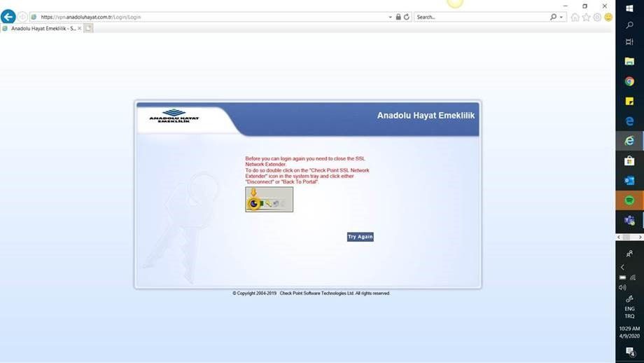Restore down the Internet Explorer window

(x=585, y=6)
